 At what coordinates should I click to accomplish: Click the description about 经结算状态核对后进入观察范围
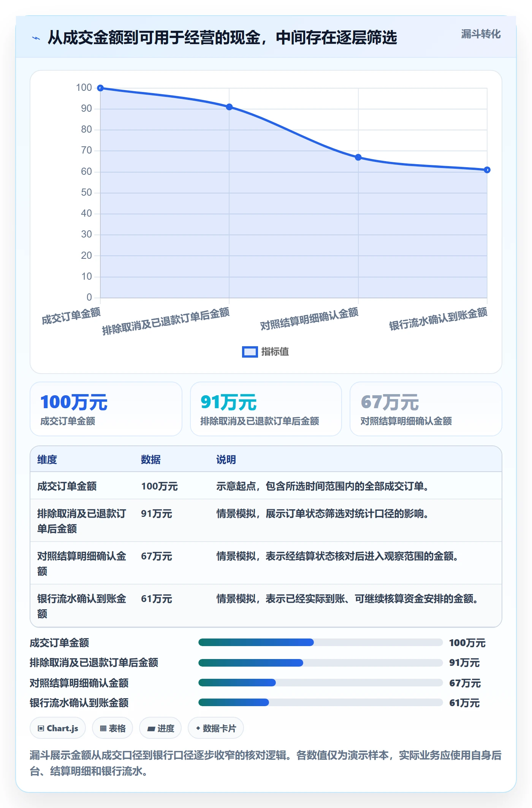[x=337, y=556]
